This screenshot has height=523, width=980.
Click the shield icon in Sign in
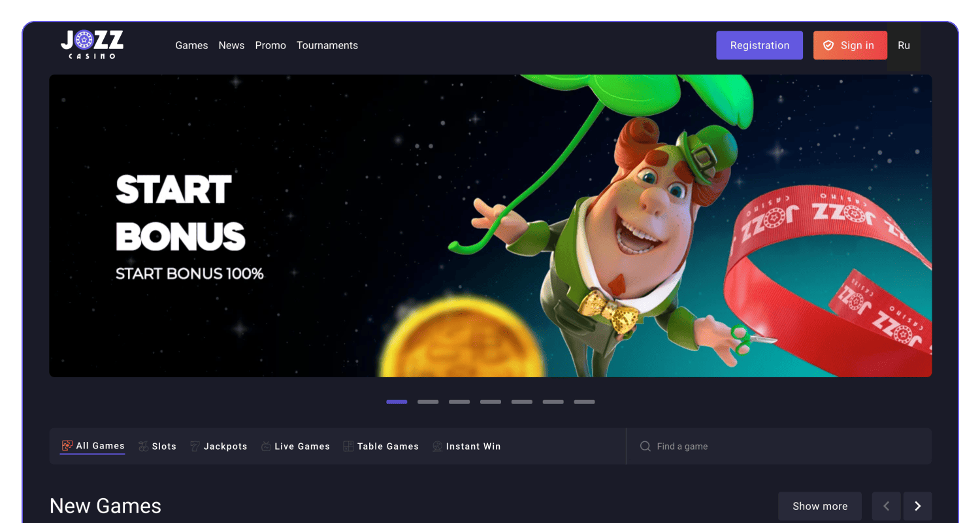(x=828, y=45)
